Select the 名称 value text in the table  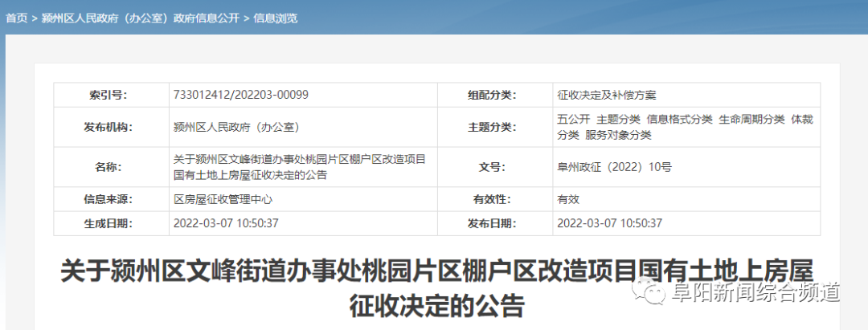299,168
